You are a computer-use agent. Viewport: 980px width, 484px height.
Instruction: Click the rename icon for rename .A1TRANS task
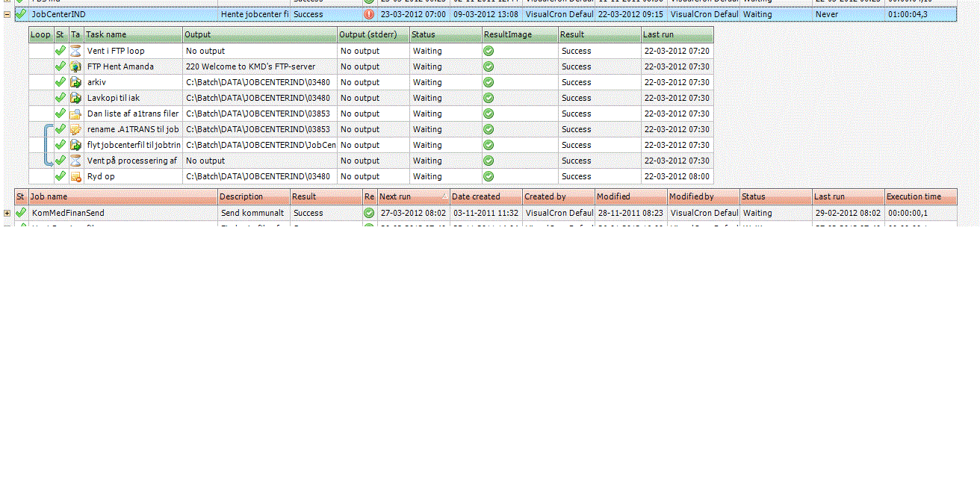click(x=75, y=129)
